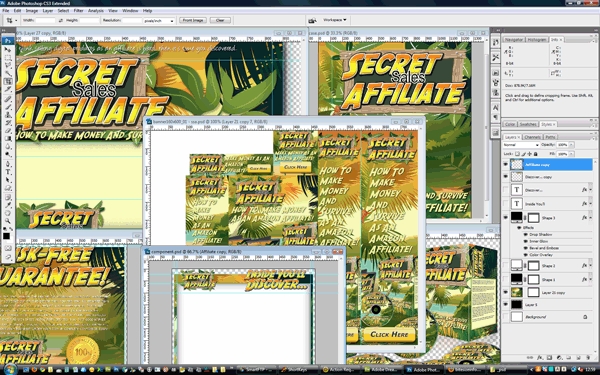Image resolution: width=600 pixels, height=375 pixels.
Task: Toggle Quick Mask mode in toolbox
Action: pyautogui.click(x=8, y=248)
